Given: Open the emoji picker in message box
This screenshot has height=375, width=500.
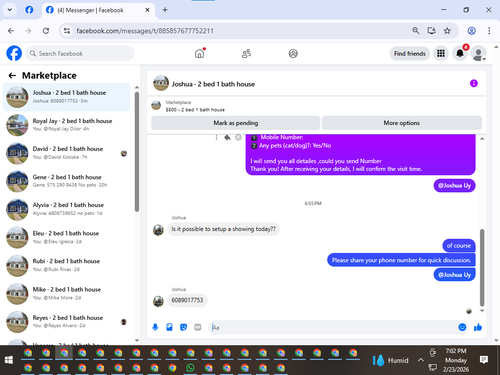Looking at the screenshot, I should click(x=462, y=327).
